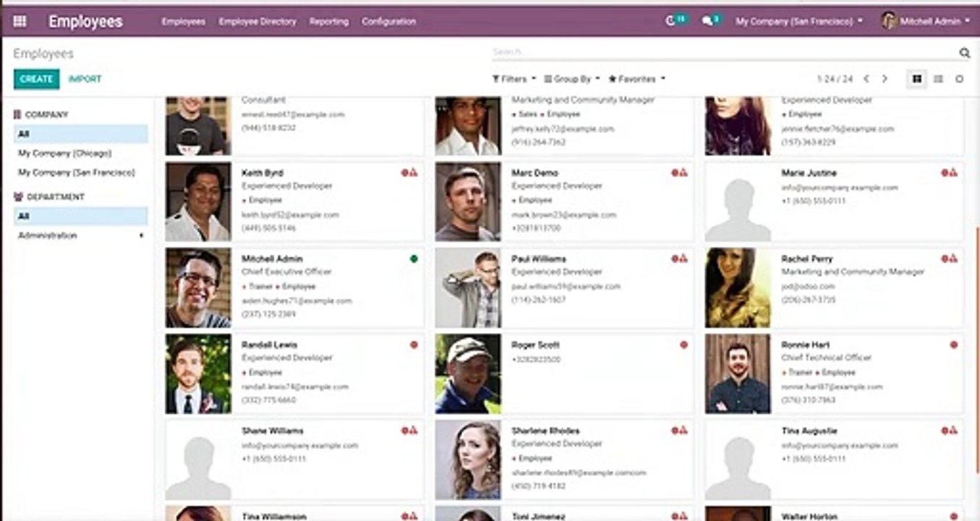The image size is (980, 521).
Task: Click Rachel Perry's presence status icon
Action: (x=949, y=258)
